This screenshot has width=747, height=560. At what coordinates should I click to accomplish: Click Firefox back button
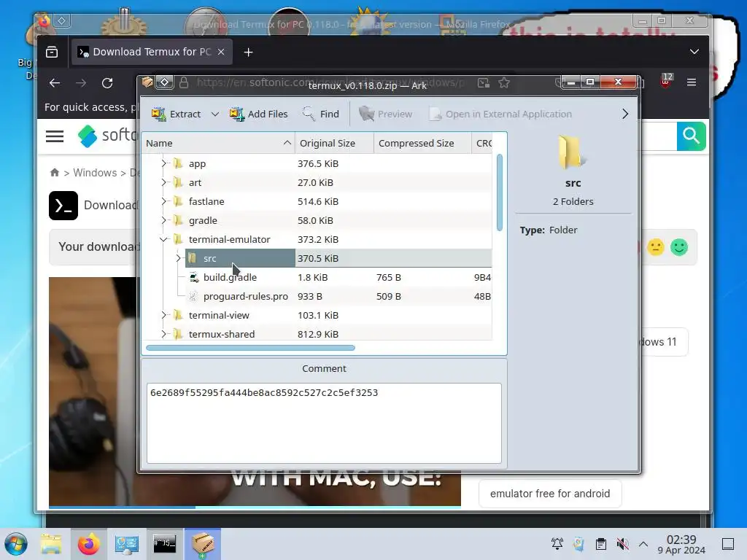coord(55,83)
